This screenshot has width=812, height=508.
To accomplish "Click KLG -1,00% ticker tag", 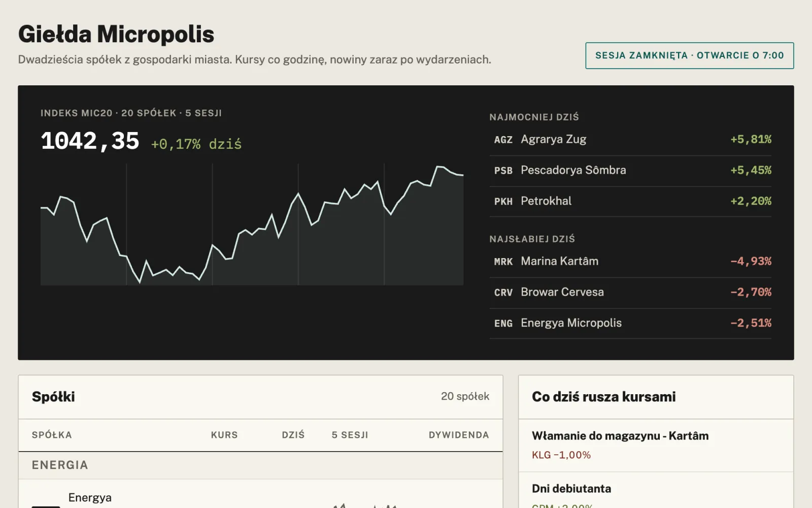I will pos(561,455).
